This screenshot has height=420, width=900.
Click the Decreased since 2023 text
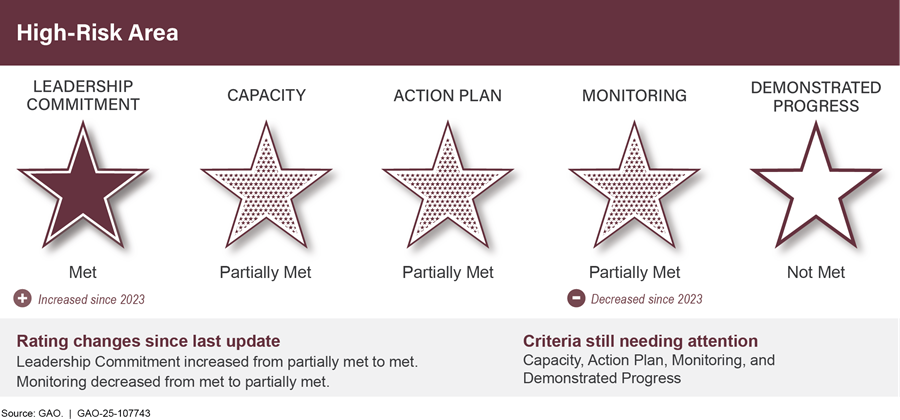pos(646,299)
